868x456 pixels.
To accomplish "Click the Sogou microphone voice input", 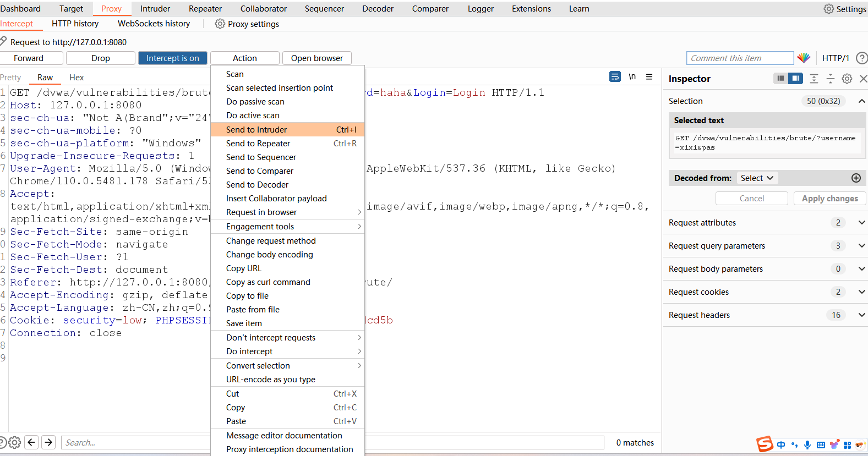I will click(807, 445).
